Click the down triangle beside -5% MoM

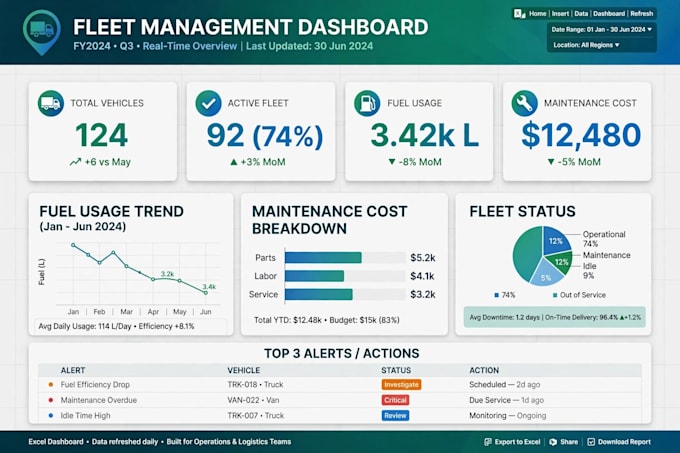tap(551, 162)
